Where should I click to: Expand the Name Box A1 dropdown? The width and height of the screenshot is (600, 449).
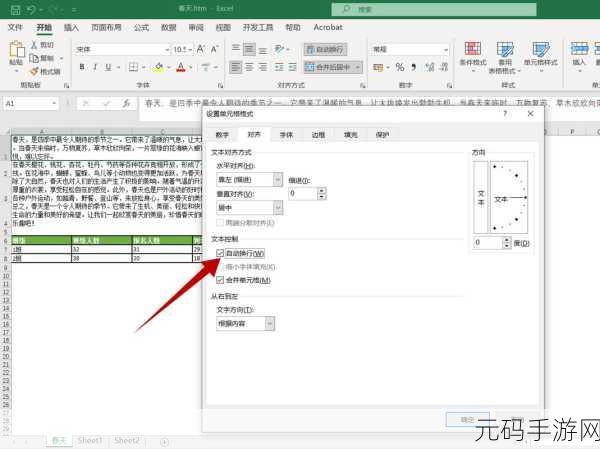click(x=54, y=103)
